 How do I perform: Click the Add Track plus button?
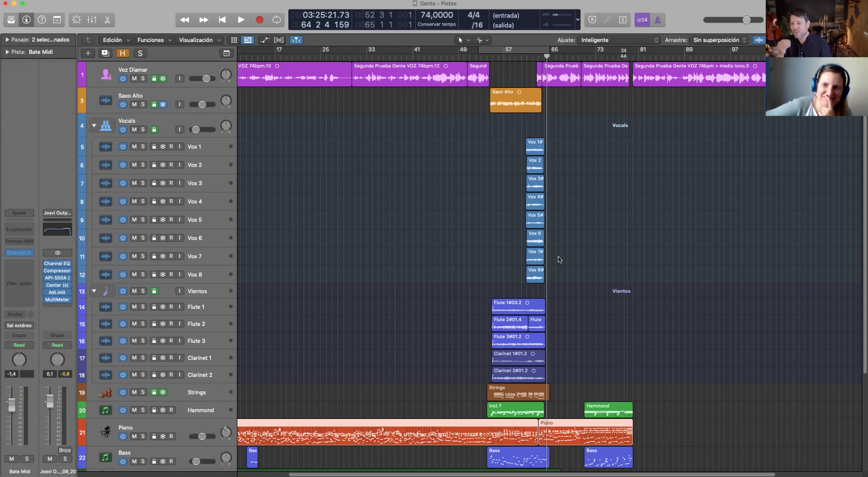coord(88,53)
